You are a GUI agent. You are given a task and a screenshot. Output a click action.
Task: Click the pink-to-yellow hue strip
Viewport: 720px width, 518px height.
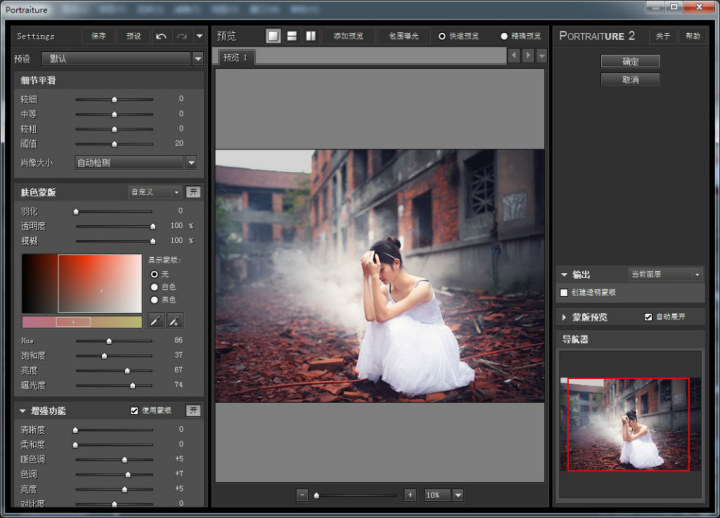pos(82,322)
